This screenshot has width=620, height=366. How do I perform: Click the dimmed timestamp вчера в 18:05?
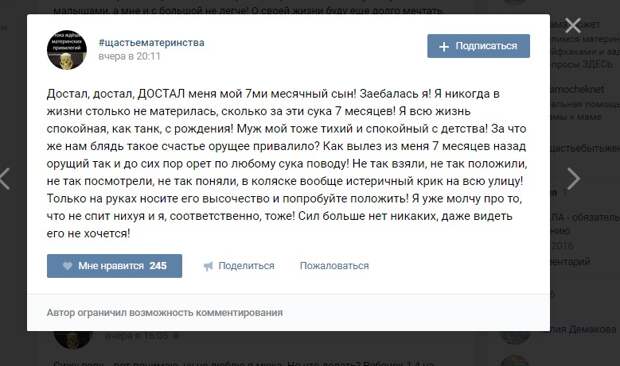[x=136, y=336]
